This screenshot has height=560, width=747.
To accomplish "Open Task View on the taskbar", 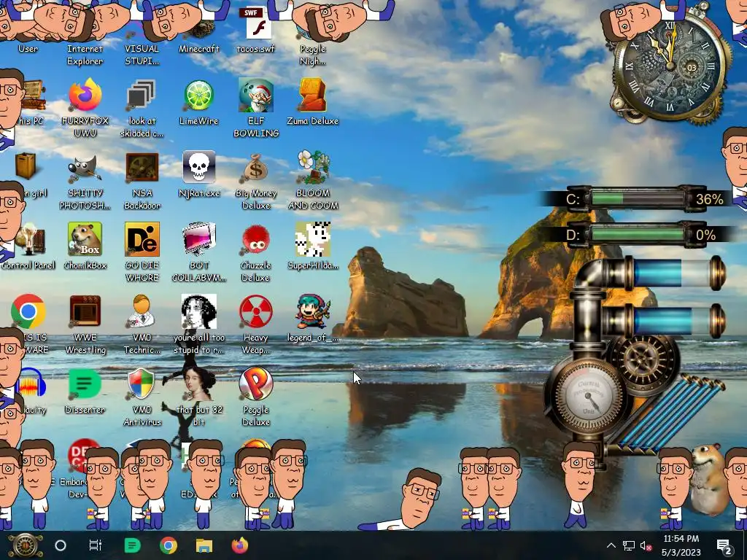I will tap(96, 545).
